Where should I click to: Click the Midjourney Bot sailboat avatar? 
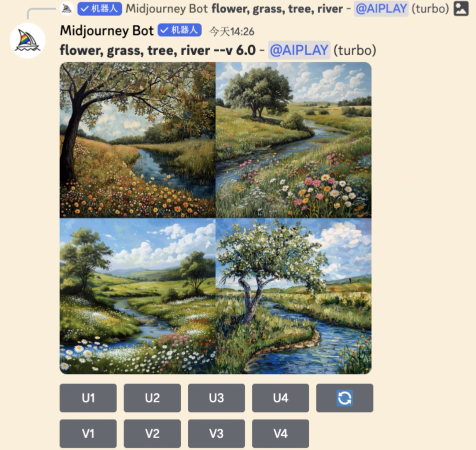(x=27, y=40)
